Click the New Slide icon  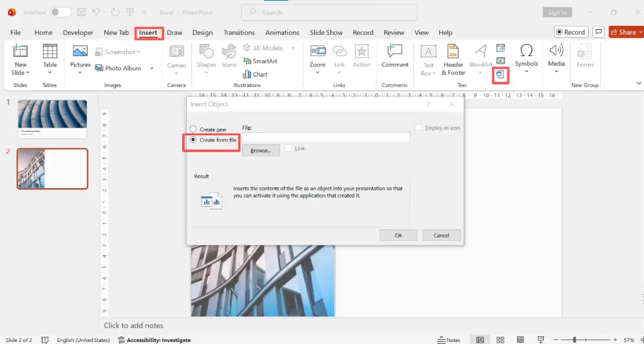click(x=20, y=52)
